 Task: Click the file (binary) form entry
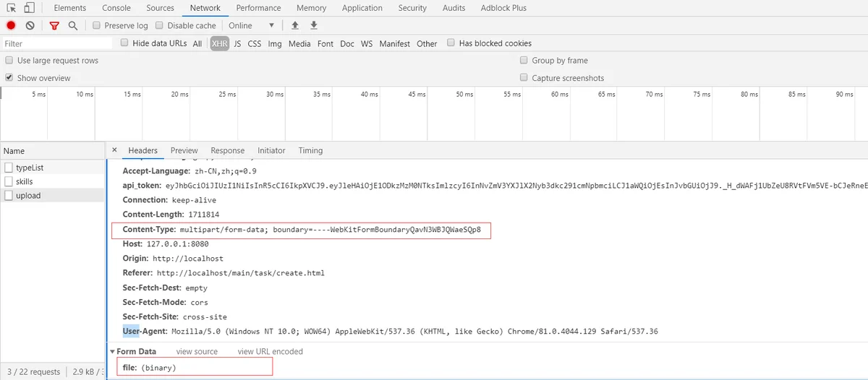click(x=150, y=368)
